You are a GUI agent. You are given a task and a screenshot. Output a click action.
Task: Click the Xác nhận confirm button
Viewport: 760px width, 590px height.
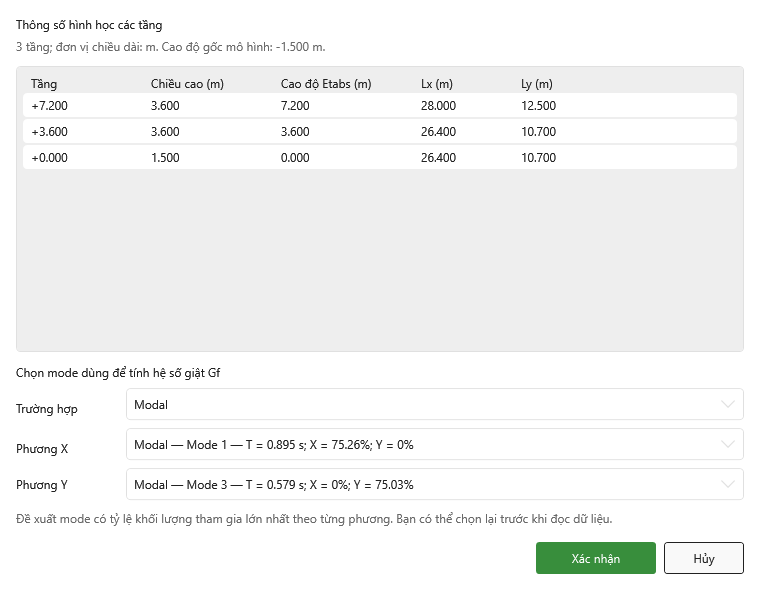pyautogui.click(x=595, y=558)
